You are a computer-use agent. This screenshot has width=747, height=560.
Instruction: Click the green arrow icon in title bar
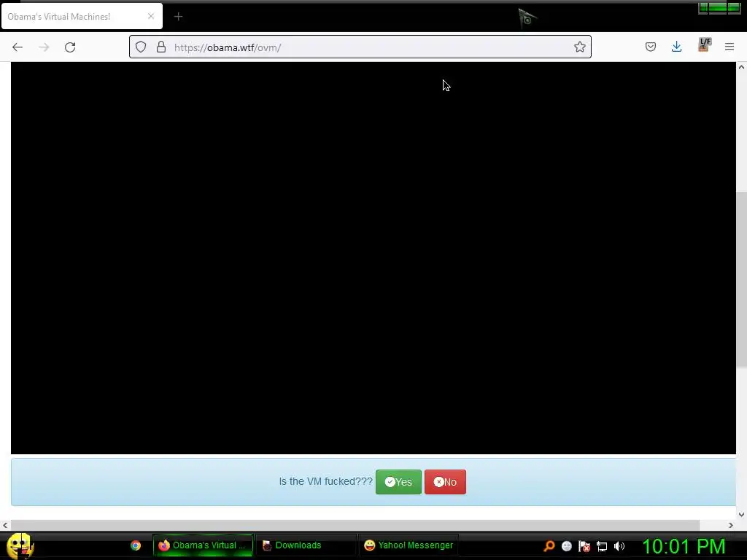527,18
